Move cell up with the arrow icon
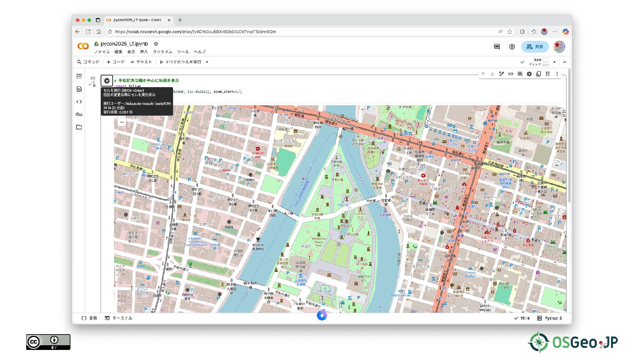The height and width of the screenshot is (362, 644). 483,74
